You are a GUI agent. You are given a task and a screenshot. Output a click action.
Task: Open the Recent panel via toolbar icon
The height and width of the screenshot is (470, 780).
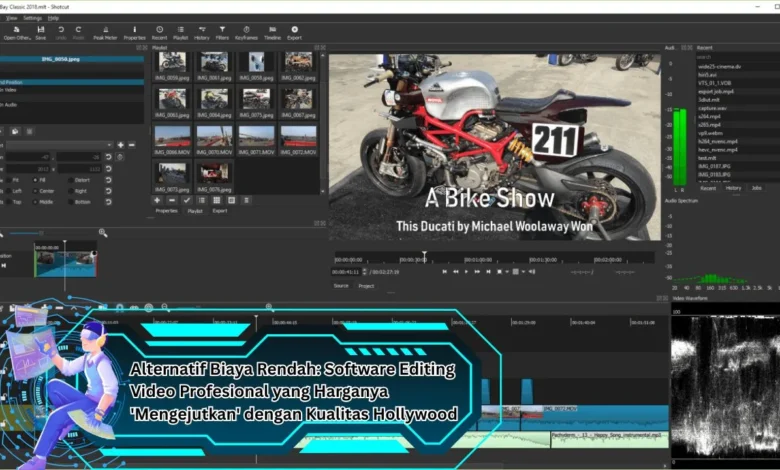[159, 33]
